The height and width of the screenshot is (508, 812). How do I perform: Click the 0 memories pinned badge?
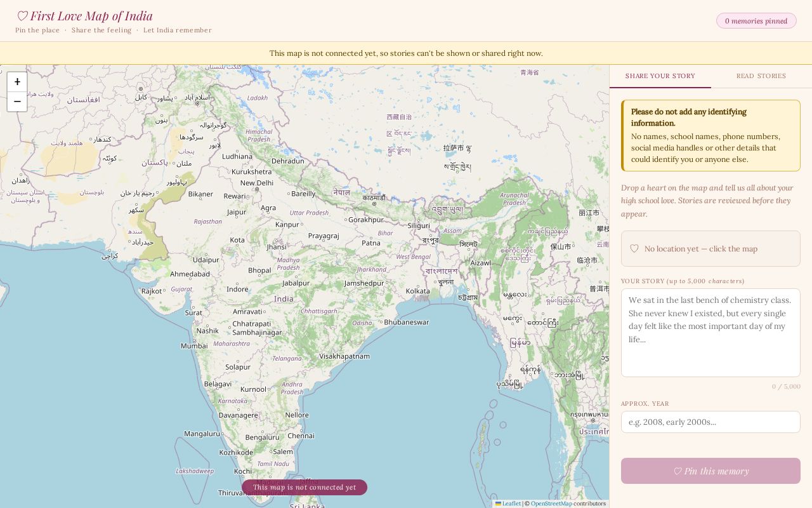[756, 21]
